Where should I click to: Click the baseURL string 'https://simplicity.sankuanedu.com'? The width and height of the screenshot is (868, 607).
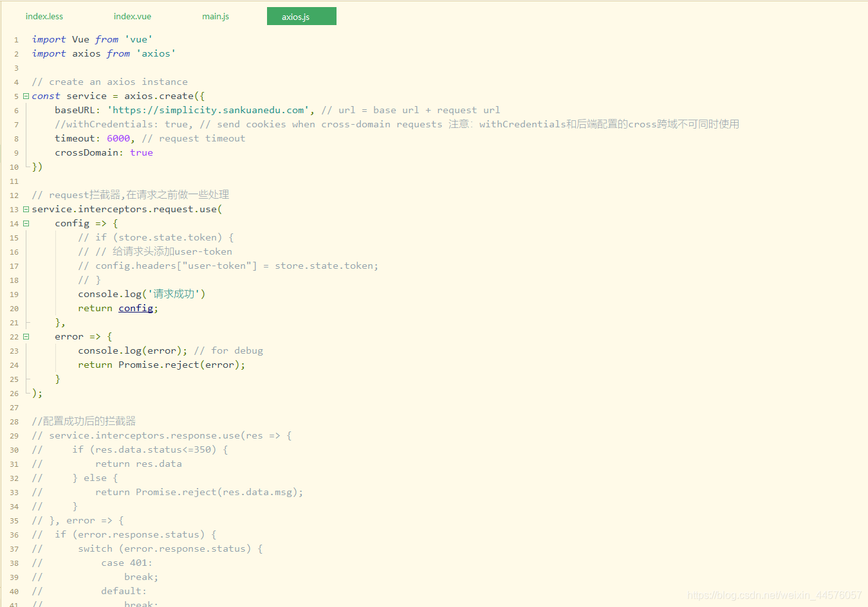pos(208,110)
